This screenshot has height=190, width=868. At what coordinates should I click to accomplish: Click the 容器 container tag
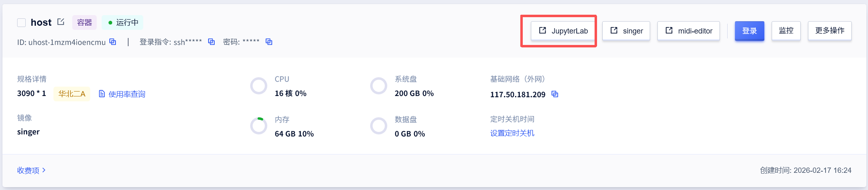[x=84, y=22]
